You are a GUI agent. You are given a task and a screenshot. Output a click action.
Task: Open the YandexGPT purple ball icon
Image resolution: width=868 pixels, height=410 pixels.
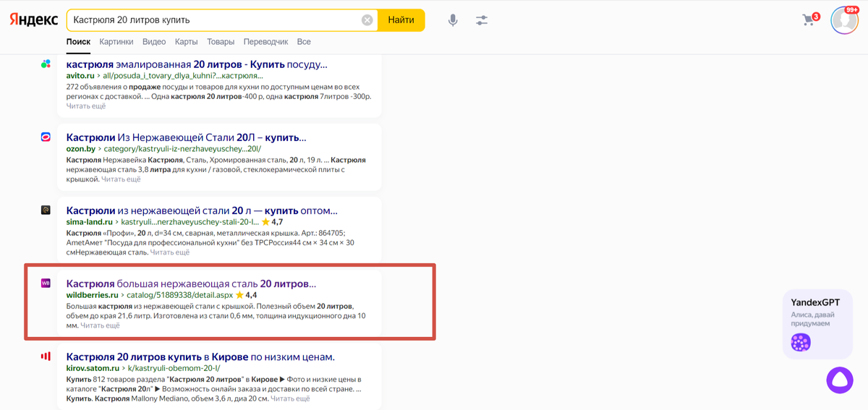(x=801, y=342)
